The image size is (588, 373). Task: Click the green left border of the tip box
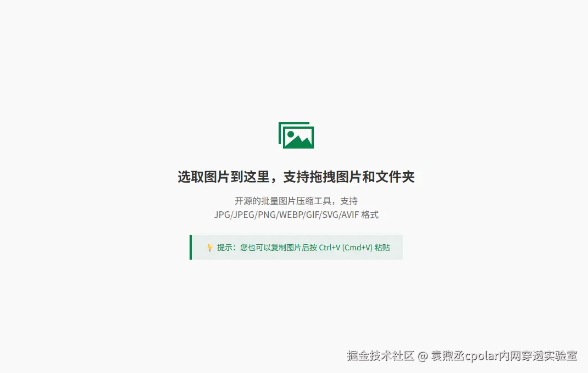click(190, 248)
